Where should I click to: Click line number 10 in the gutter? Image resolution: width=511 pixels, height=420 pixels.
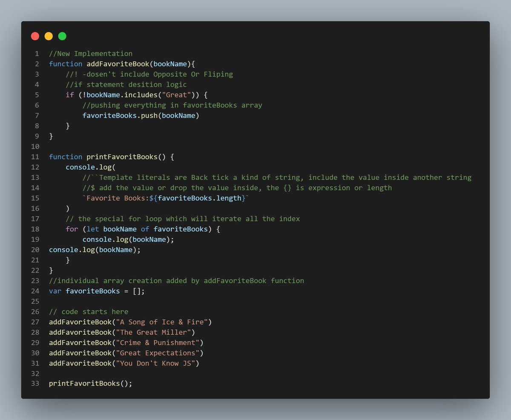pos(35,146)
